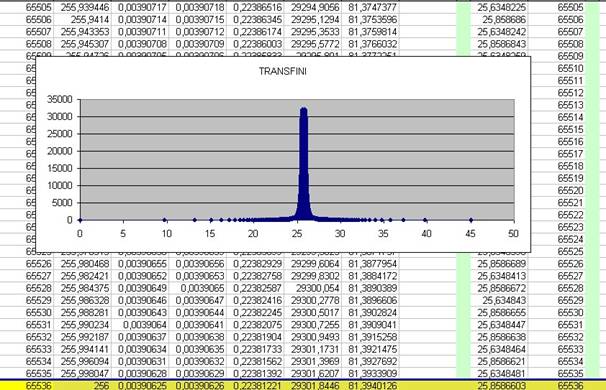The height and width of the screenshot is (390, 606).
Task: Click the peak of the blue data series
Action: [x=303, y=111]
